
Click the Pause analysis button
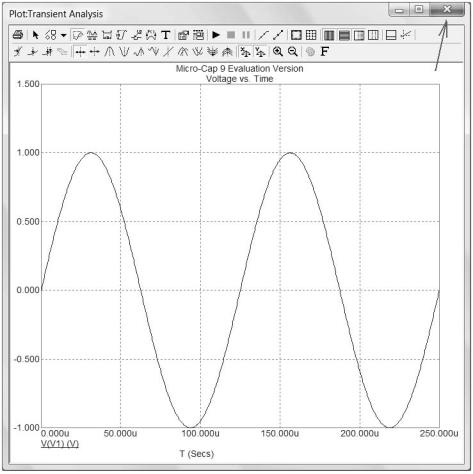[x=246, y=35]
